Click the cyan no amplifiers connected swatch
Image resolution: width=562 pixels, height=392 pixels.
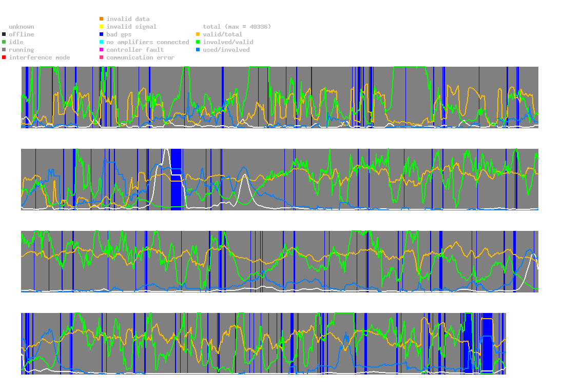click(102, 42)
